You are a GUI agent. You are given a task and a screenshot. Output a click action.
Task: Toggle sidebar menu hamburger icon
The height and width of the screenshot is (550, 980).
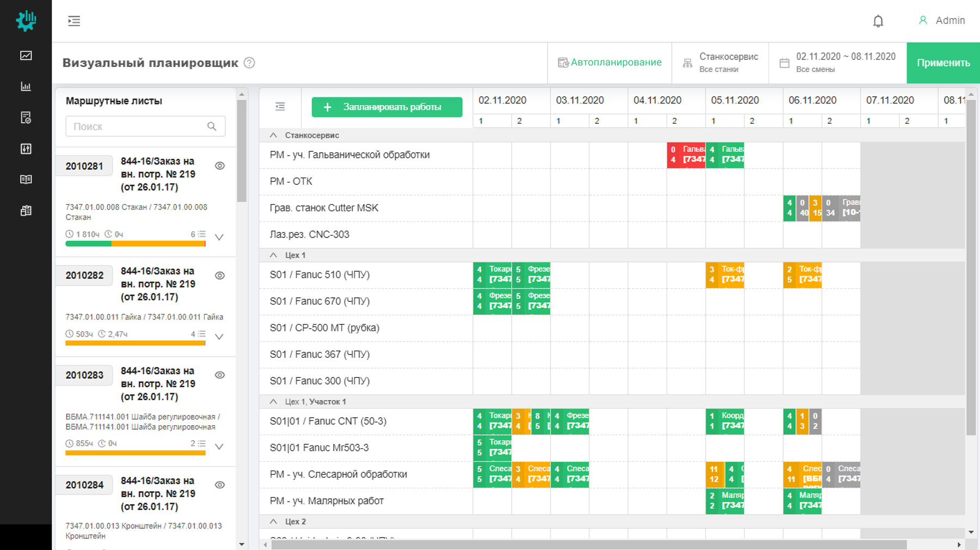74,21
